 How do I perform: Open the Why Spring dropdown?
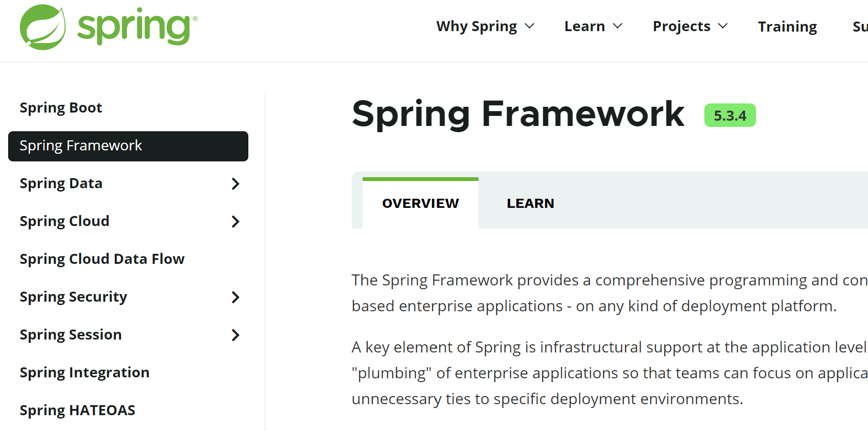pyautogui.click(x=485, y=26)
